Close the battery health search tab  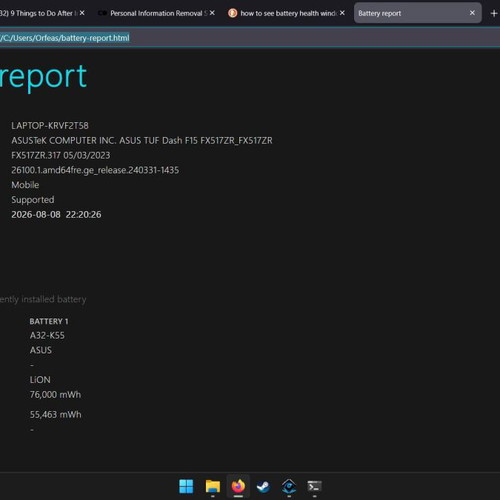tap(342, 13)
